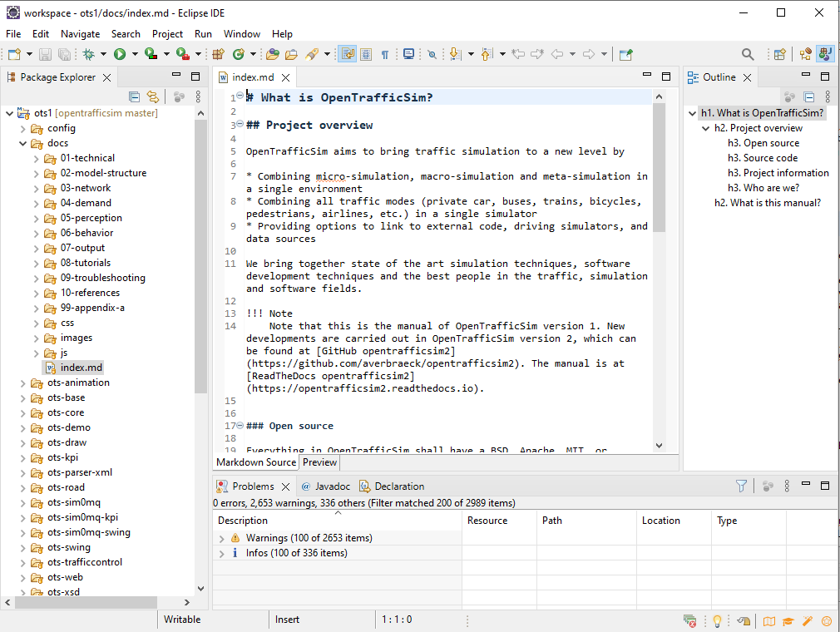Screen dimensions: 840x632
Task: Click the Previous Annotation arrow icon
Action: click(x=487, y=54)
